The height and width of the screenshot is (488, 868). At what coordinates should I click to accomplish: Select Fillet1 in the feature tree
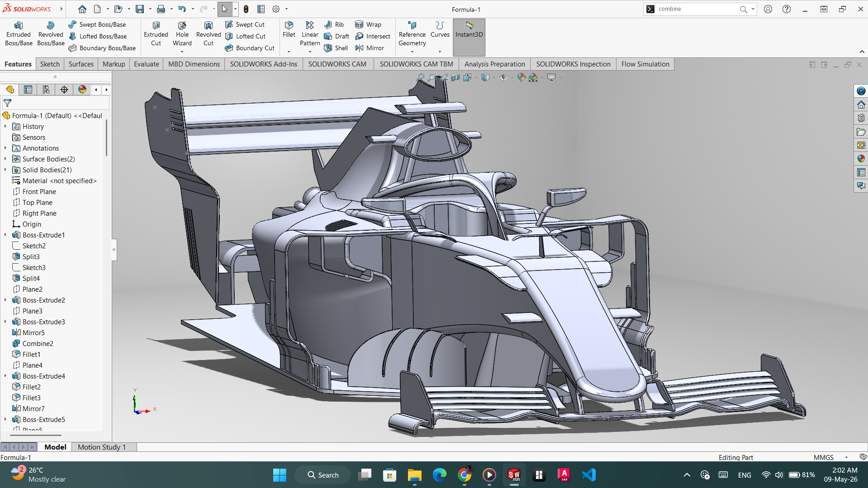point(31,355)
